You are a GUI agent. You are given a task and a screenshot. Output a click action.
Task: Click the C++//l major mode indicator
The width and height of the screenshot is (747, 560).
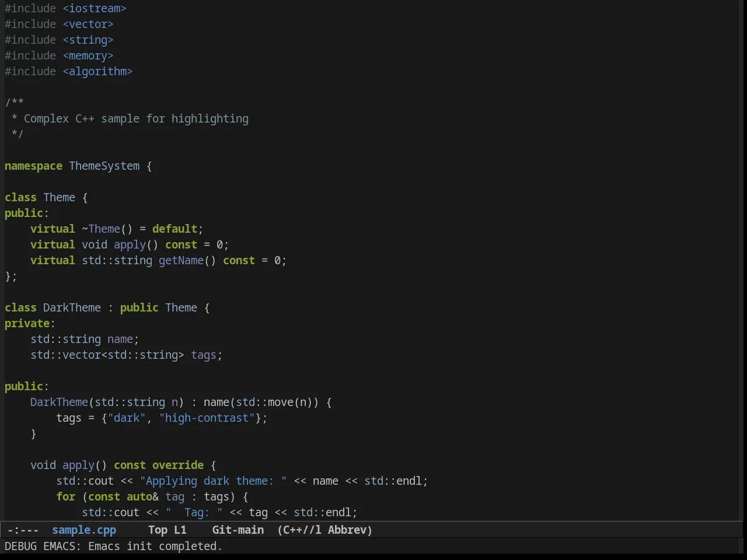click(x=302, y=530)
